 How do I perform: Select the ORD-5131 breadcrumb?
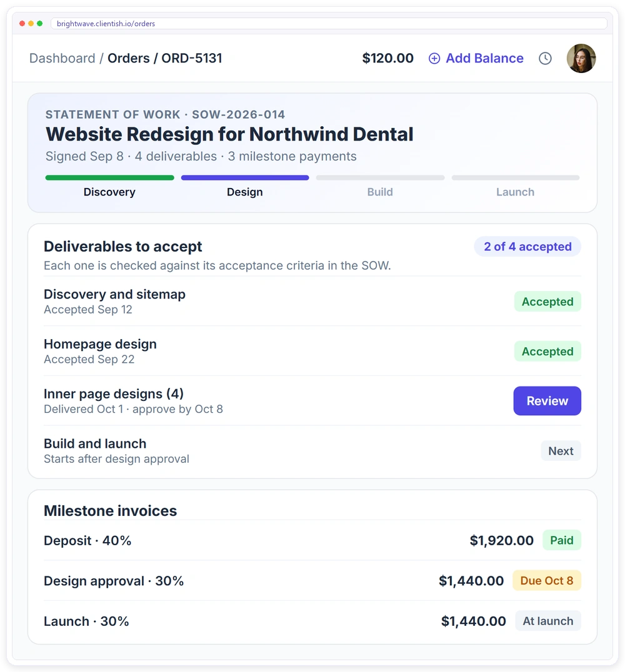(x=192, y=58)
